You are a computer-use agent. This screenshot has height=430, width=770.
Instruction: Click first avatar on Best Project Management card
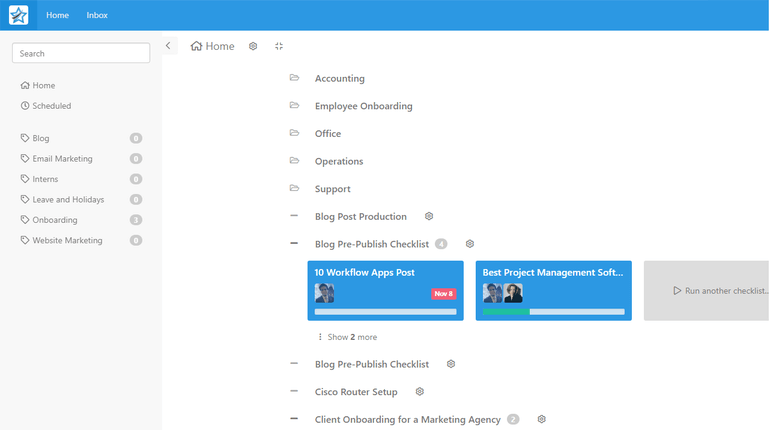click(x=492, y=293)
